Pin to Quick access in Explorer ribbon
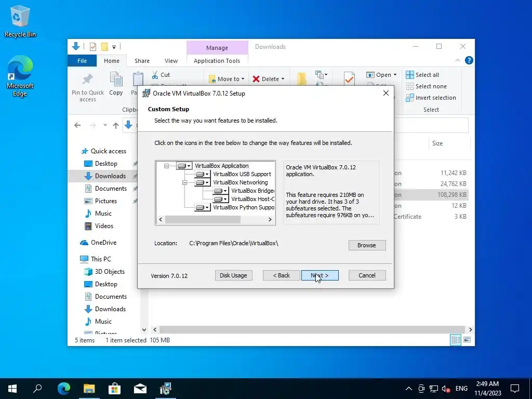 tap(87, 87)
